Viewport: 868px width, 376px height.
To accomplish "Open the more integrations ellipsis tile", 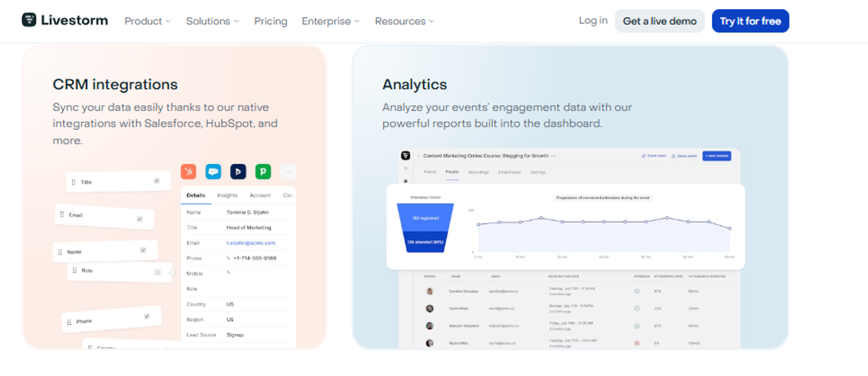I will 288,171.
